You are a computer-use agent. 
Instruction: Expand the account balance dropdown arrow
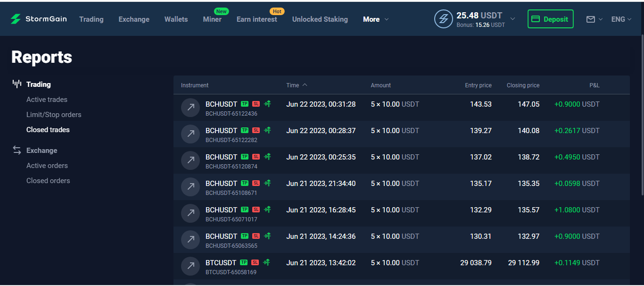tap(513, 19)
